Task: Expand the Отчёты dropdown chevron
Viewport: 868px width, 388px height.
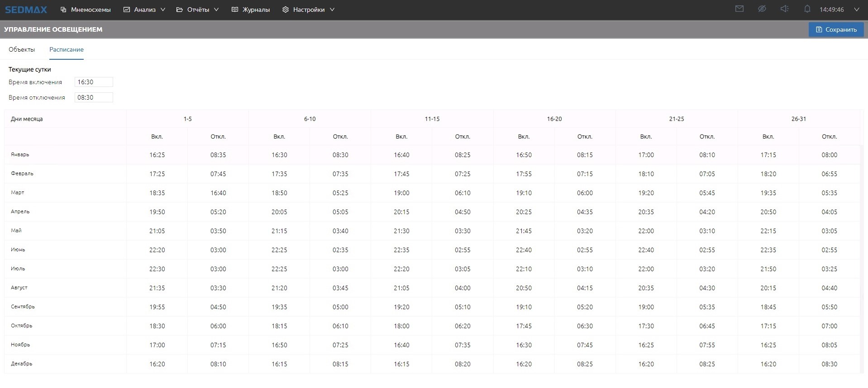Action: pyautogui.click(x=216, y=10)
